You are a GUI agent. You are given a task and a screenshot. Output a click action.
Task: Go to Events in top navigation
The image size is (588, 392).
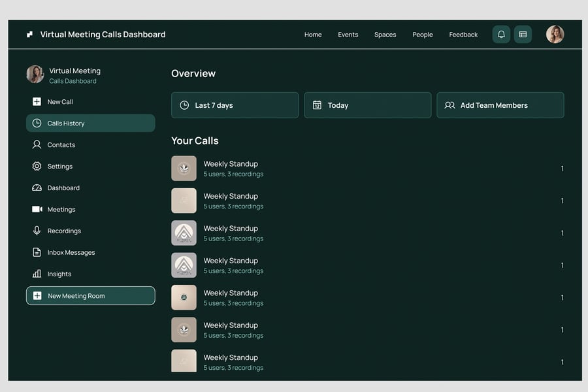(x=348, y=35)
